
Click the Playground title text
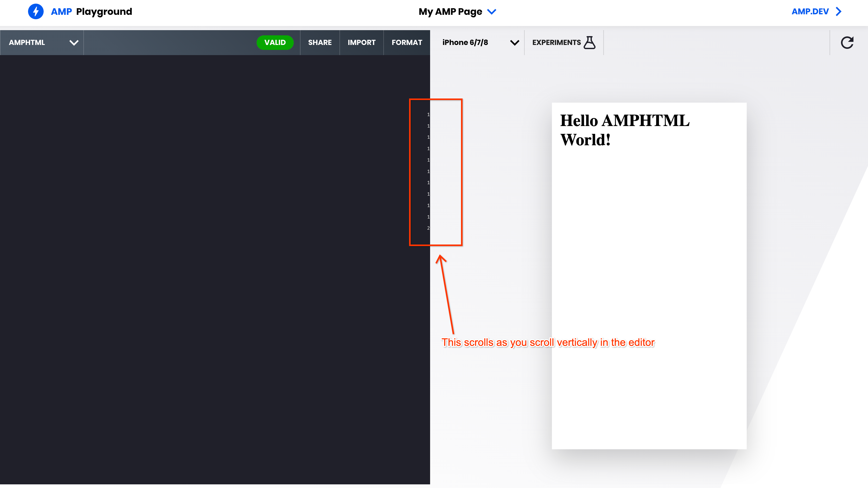click(x=104, y=12)
